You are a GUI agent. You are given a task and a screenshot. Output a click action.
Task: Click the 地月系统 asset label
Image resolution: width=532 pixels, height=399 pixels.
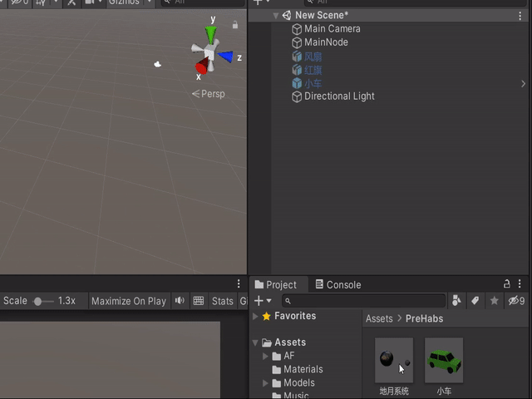tap(394, 392)
